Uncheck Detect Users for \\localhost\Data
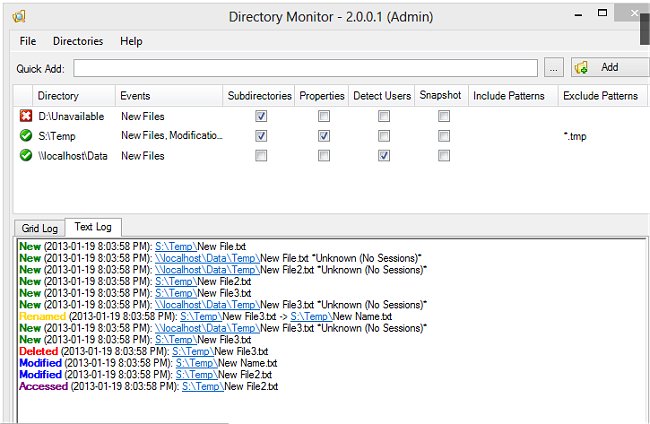The height and width of the screenshot is (424, 650). [383, 155]
